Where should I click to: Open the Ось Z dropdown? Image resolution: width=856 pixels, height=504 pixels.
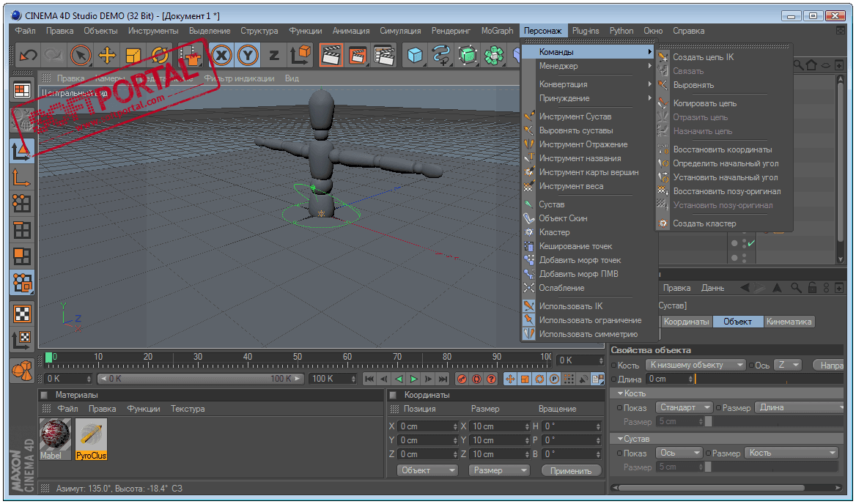pos(788,365)
